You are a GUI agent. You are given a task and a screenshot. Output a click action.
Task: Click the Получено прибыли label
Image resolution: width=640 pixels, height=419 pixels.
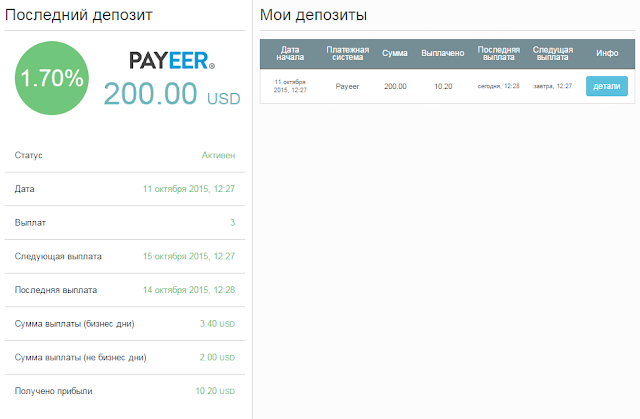(53, 391)
